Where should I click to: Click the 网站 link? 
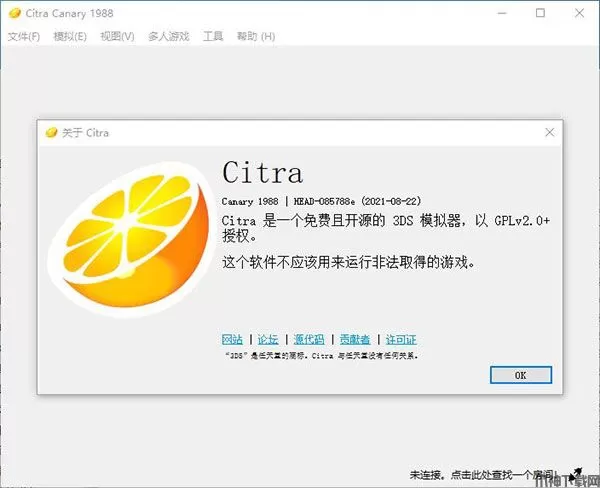pos(232,339)
